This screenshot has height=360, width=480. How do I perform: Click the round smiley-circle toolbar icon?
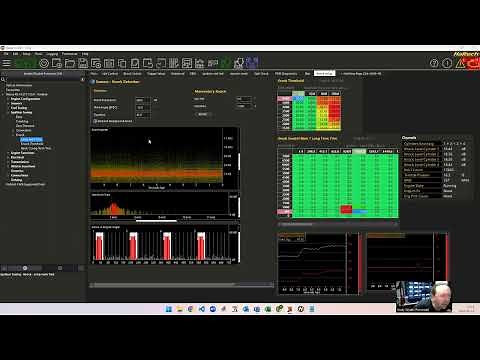[44, 63]
